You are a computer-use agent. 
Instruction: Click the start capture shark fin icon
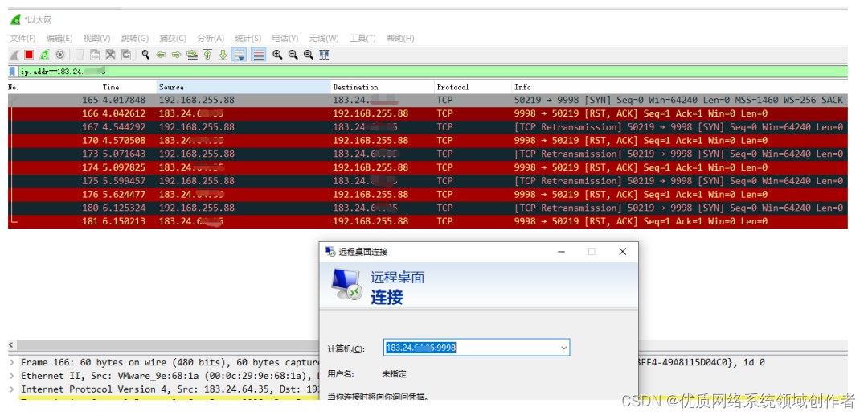pyautogui.click(x=14, y=55)
